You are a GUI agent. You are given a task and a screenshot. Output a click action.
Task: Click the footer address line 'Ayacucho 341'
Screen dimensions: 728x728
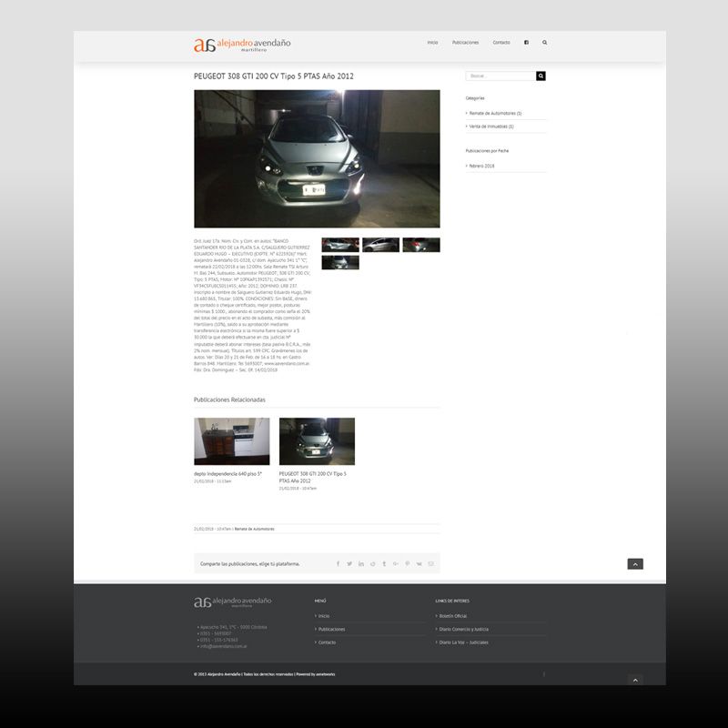[234, 627]
